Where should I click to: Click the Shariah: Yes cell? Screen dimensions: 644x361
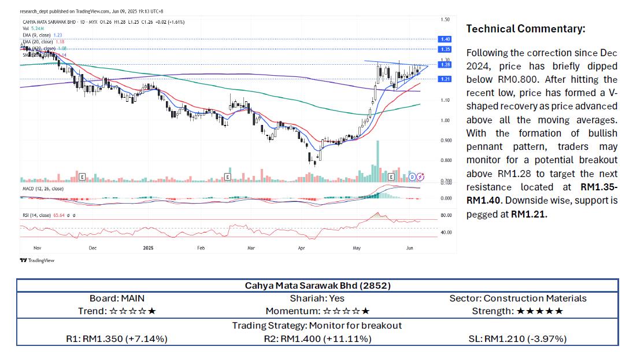pyautogui.click(x=317, y=299)
